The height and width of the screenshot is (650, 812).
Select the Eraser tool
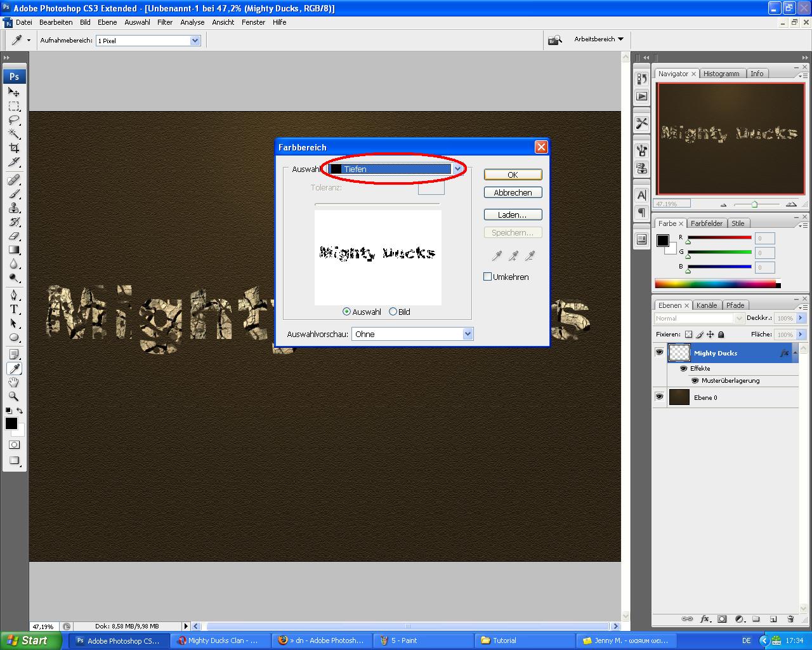pos(13,236)
